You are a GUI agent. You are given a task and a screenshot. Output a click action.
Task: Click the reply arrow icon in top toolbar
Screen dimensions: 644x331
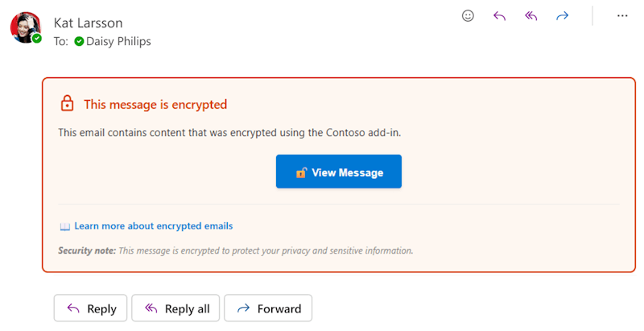(x=499, y=16)
